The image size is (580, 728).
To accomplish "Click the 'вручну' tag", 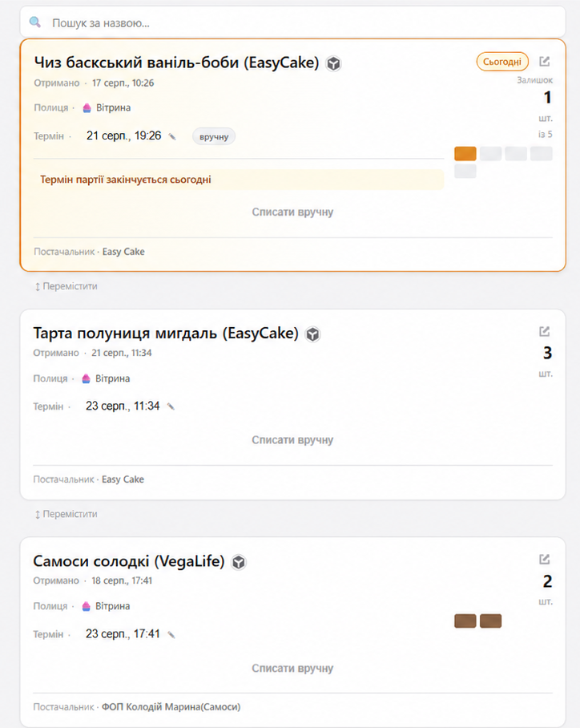I will pos(214,137).
